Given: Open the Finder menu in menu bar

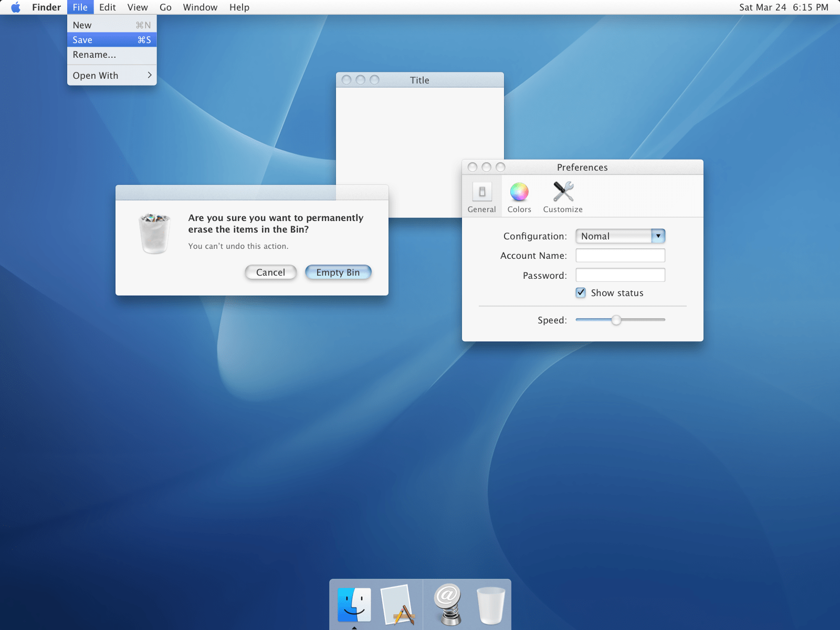Looking at the screenshot, I should pyautogui.click(x=47, y=7).
